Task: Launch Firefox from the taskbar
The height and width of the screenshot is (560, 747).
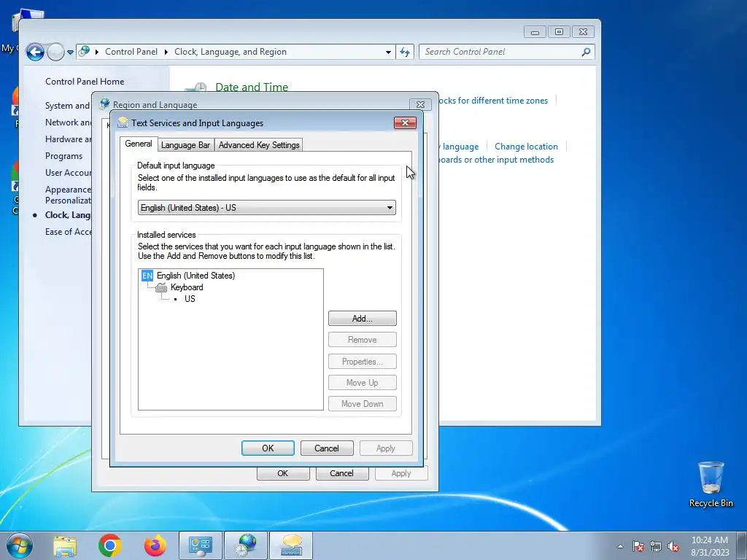Action: click(155, 545)
